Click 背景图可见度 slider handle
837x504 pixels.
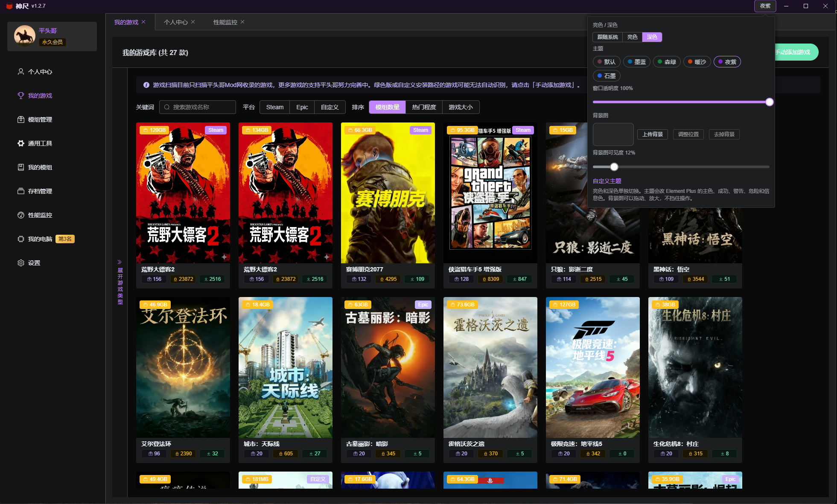tap(614, 167)
